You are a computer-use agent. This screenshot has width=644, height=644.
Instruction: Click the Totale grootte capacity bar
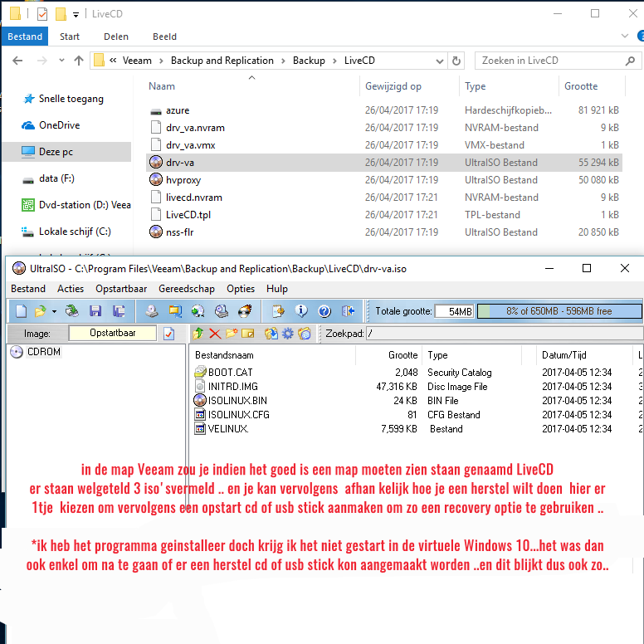click(559, 311)
